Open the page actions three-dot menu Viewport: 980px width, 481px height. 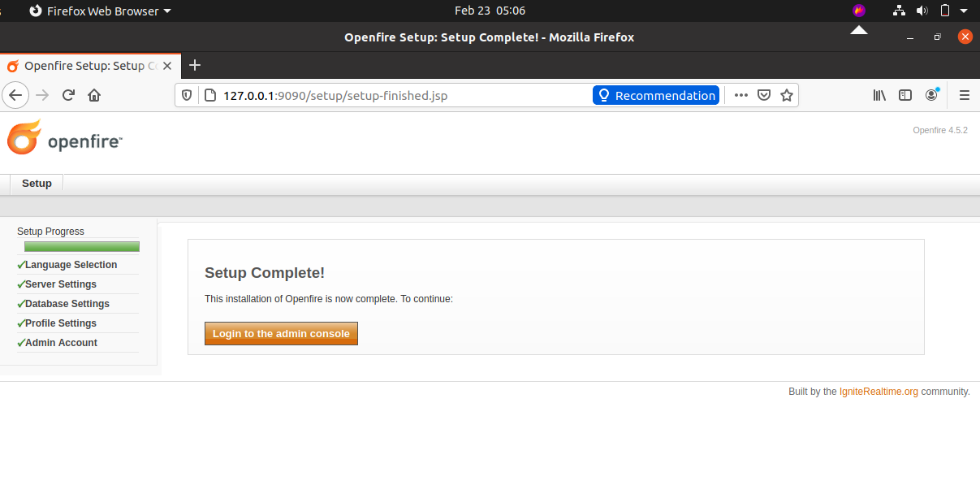pyautogui.click(x=740, y=95)
